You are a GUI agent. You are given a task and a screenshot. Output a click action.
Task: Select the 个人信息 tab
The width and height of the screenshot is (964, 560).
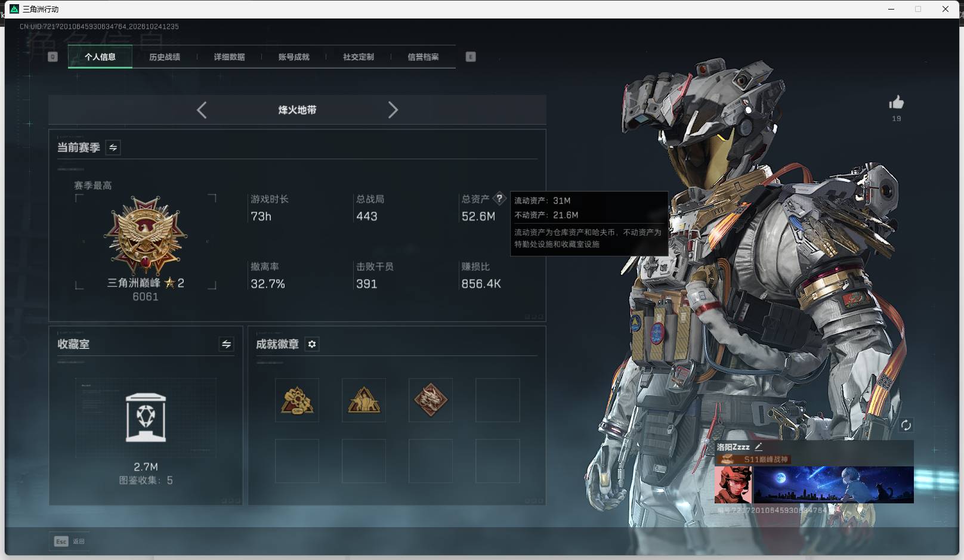(x=100, y=57)
